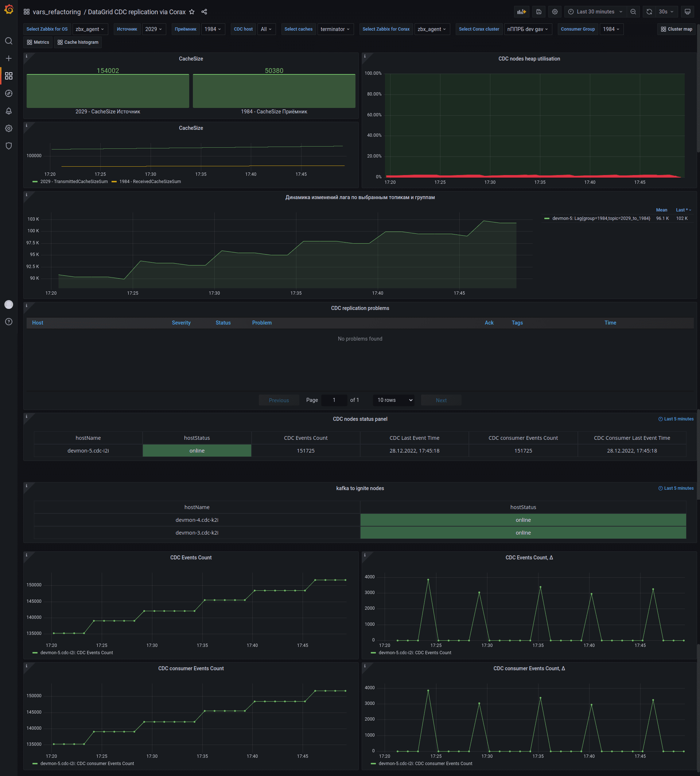Screen dimensions: 700x776
Task: Sort problems table by Host column
Action: tap(38, 323)
